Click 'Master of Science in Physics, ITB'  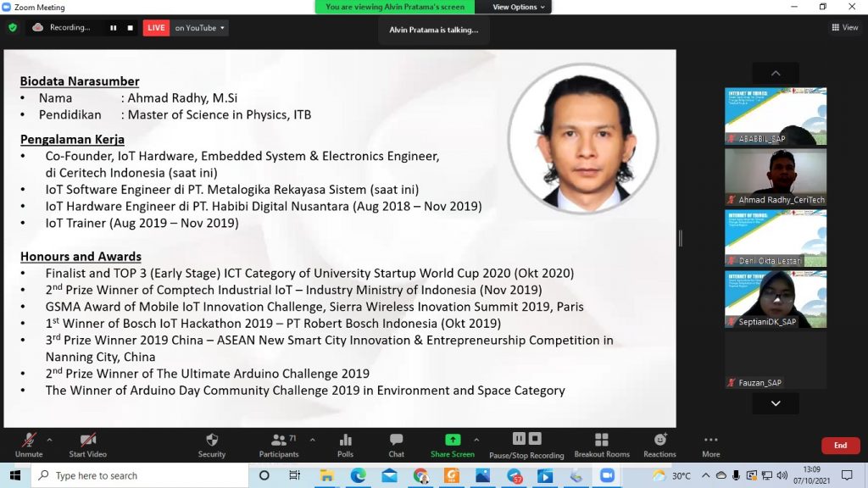click(220, 114)
